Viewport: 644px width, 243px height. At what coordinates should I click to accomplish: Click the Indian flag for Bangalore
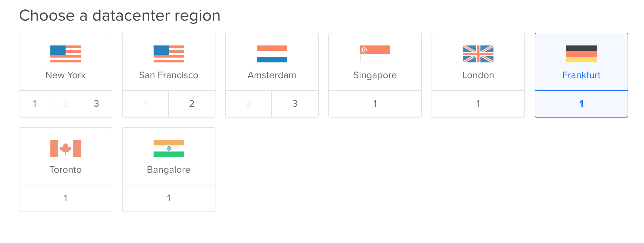(169, 148)
